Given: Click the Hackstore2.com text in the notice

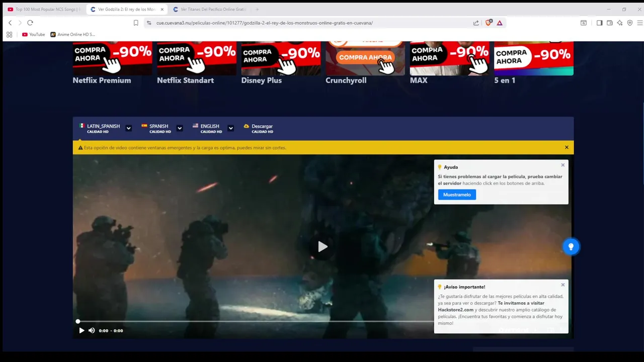Looking at the screenshot, I should [x=456, y=310].
